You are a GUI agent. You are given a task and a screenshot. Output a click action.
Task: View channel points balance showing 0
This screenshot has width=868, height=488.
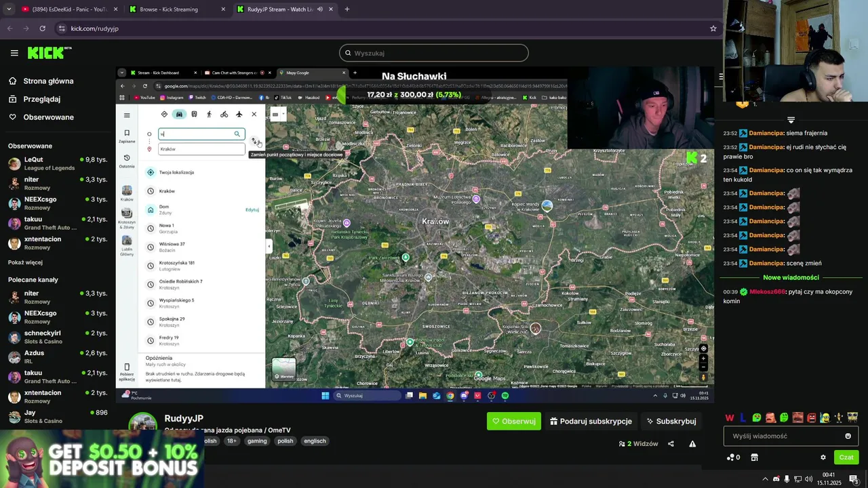734,457
